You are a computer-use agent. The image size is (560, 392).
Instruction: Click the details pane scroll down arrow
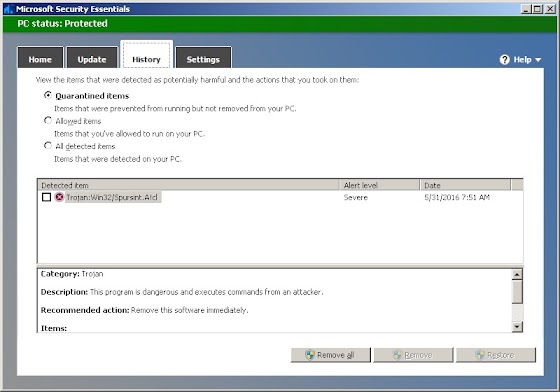[517, 327]
